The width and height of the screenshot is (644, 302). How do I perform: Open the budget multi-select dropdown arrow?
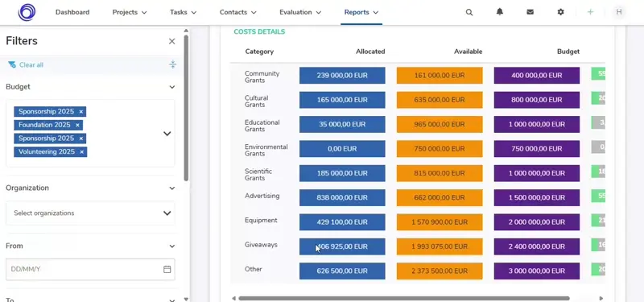tap(167, 134)
